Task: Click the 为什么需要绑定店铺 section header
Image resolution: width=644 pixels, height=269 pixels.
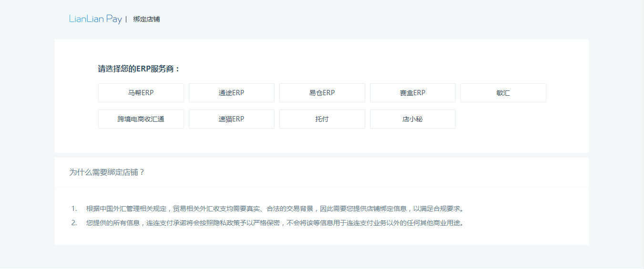Action: (x=107, y=172)
